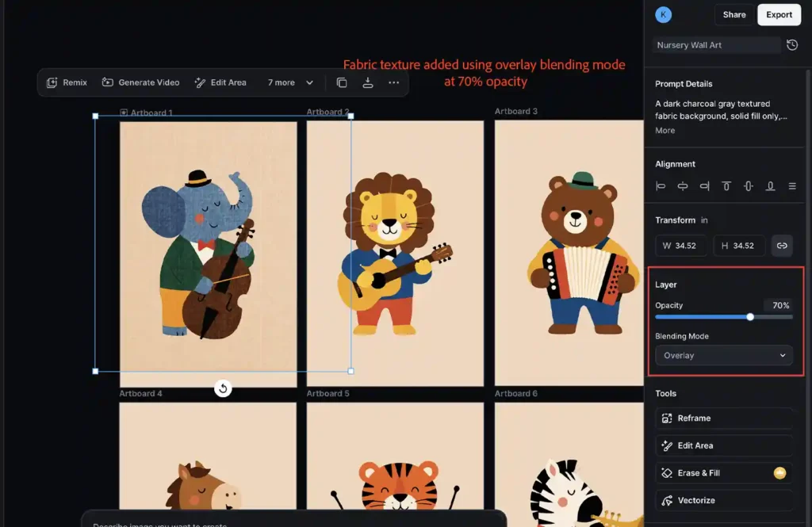The width and height of the screenshot is (812, 527).
Task: Align bottom edges icon
Action: click(x=770, y=186)
